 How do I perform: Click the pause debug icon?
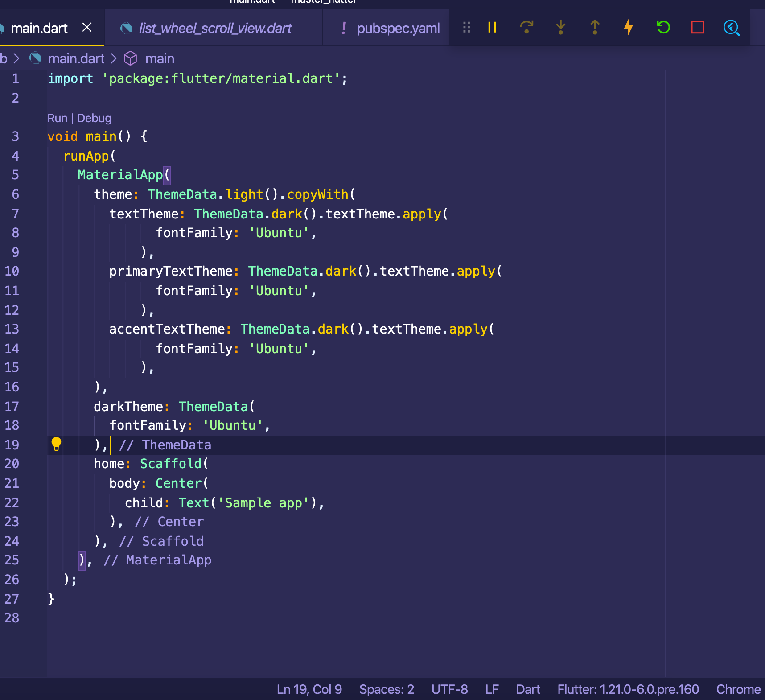click(492, 28)
